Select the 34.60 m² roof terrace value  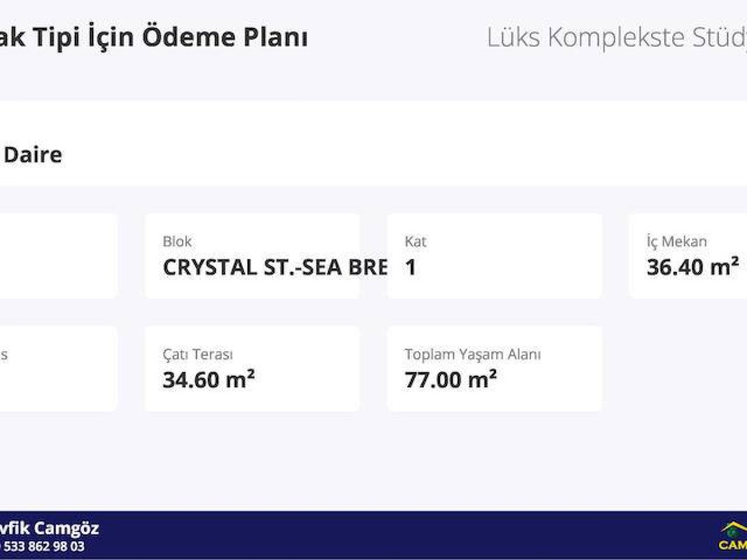click(209, 380)
